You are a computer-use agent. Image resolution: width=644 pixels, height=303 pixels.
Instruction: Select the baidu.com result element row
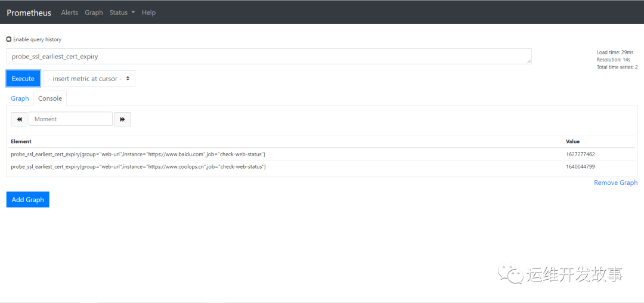coord(322,154)
